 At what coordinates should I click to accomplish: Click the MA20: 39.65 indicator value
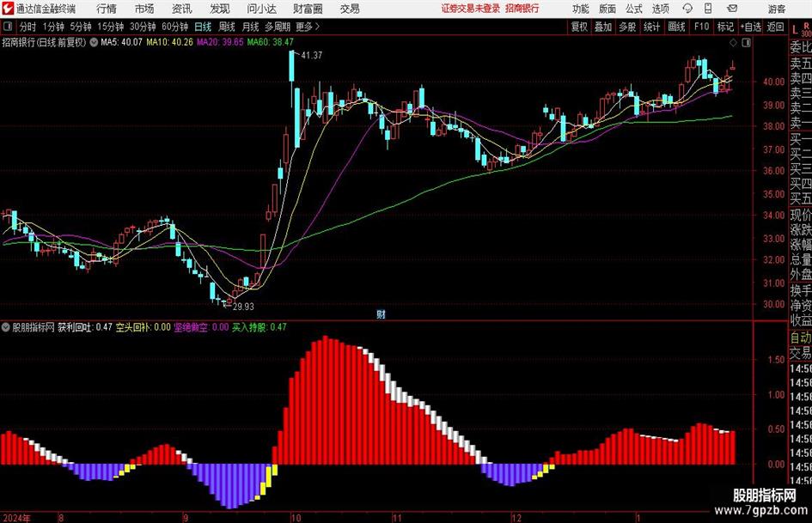point(220,42)
